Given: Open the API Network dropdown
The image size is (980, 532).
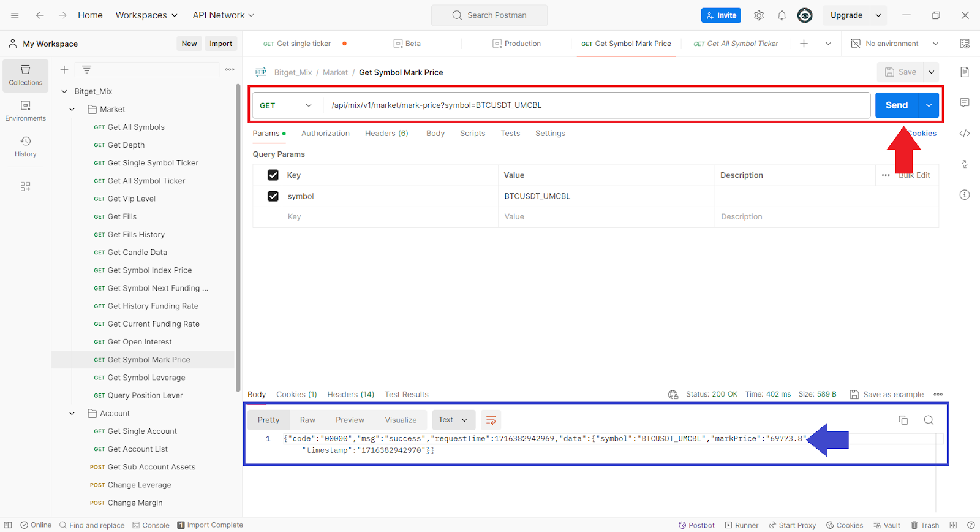Looking at the screenshot, I should 223,15.
